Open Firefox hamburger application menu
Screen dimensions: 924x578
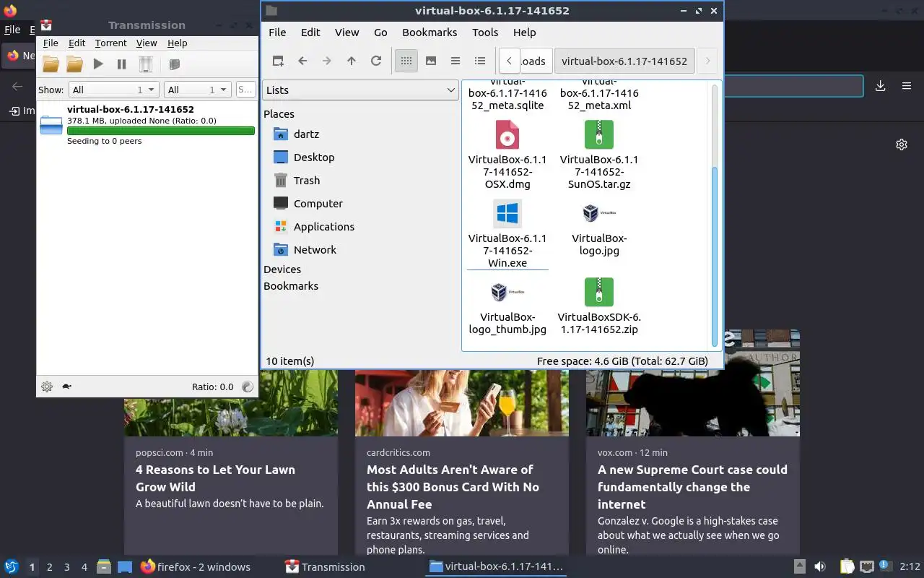click(x=907, y=86)
